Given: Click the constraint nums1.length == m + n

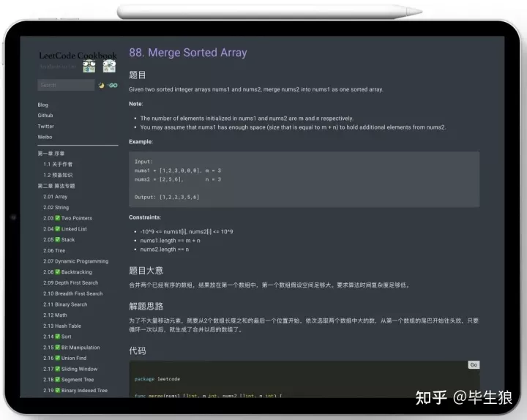Looking at the screenshot, I should pyautogui.click(x=170, y=241).
